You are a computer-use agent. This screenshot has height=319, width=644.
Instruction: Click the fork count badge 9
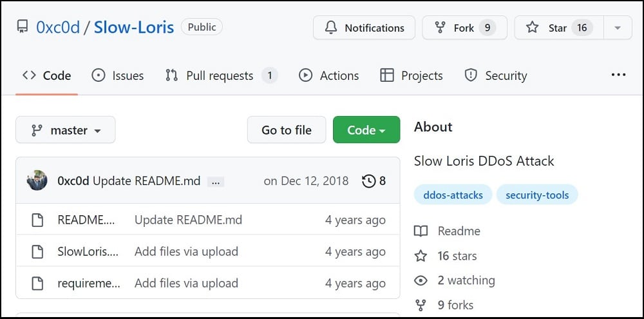click(x=487, y=28)
